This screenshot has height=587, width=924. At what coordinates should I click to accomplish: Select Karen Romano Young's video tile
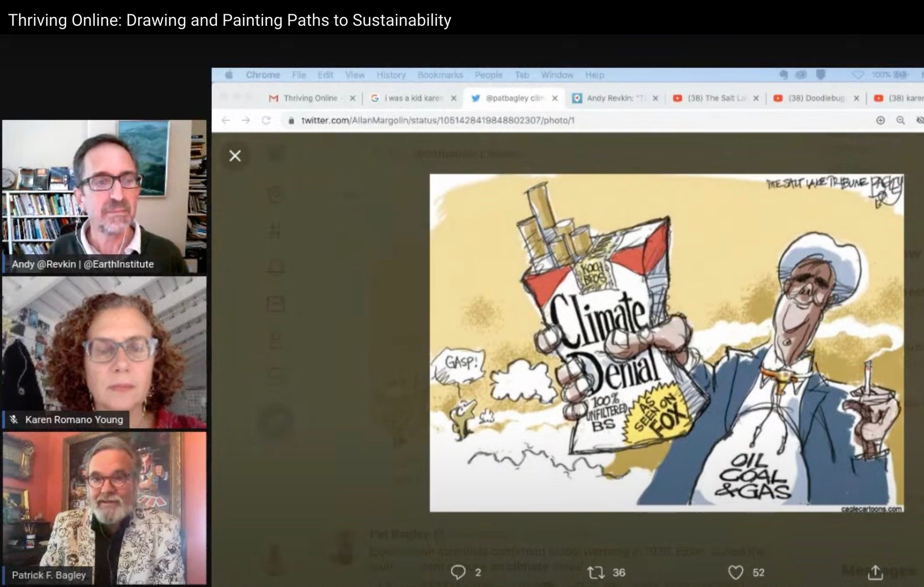(104, 352)
